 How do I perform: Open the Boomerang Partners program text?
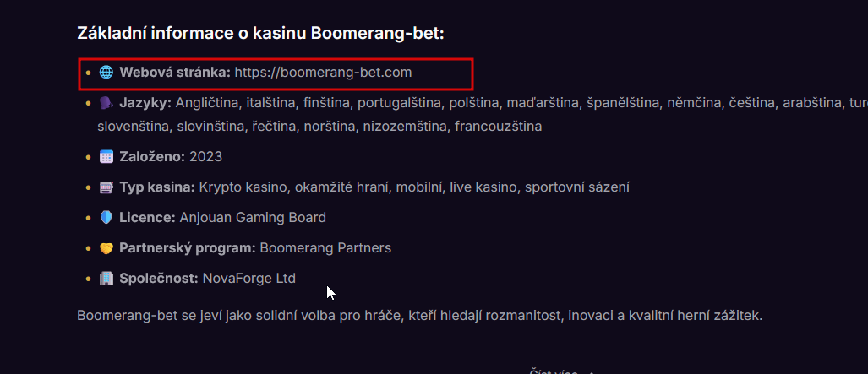(x=325, y=248)
